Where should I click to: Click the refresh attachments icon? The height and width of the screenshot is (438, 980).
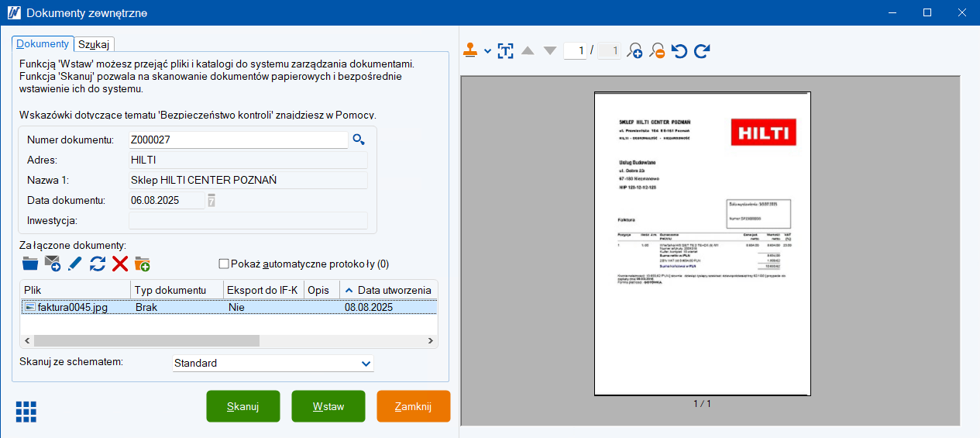coord(98,264)
